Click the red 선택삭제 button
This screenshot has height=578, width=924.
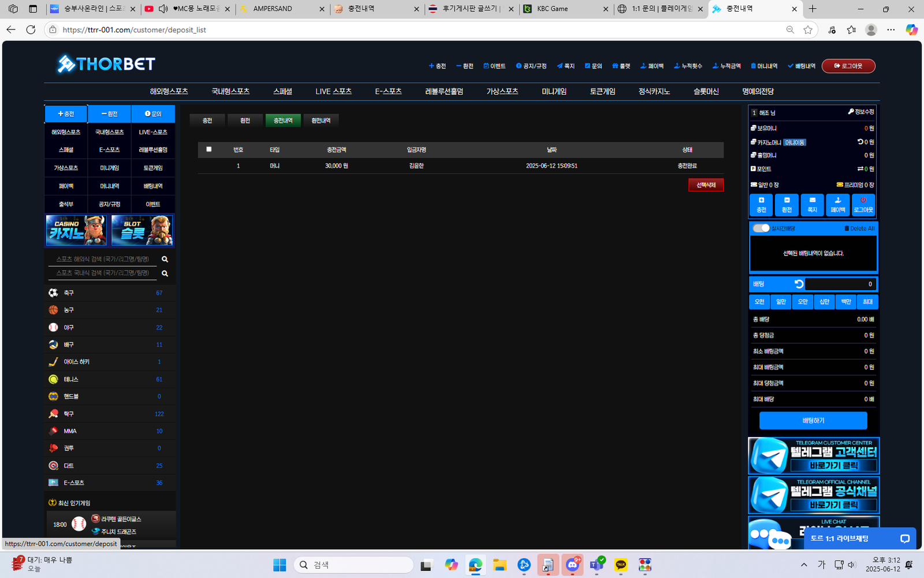click(706, 185)
